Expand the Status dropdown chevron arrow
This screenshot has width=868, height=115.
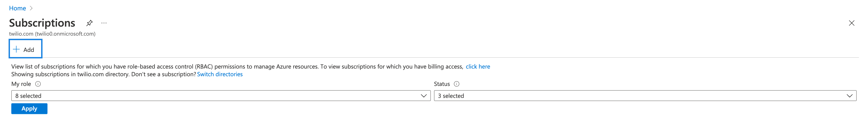tap(849, 96)
